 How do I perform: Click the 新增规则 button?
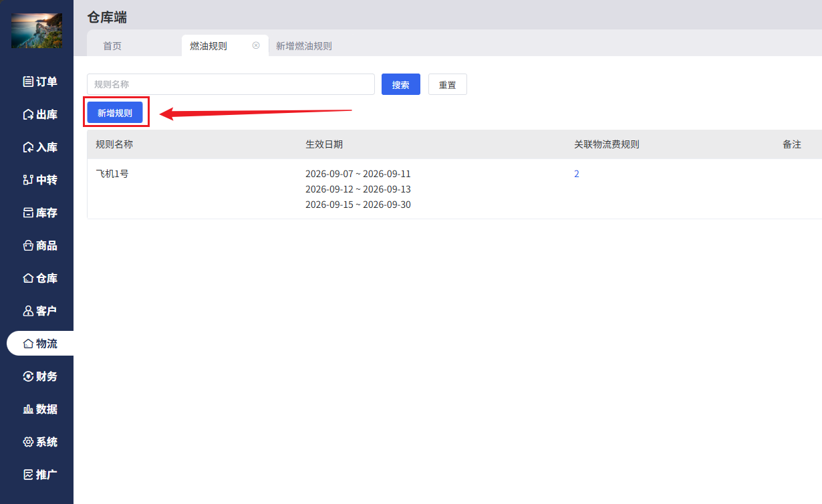click(x=115, y=113)
